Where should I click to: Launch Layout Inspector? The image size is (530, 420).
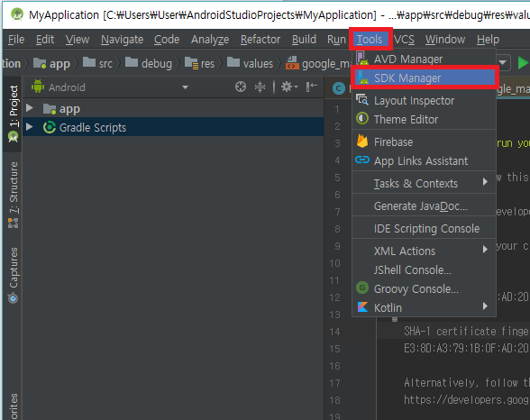(x=424, y=100)
